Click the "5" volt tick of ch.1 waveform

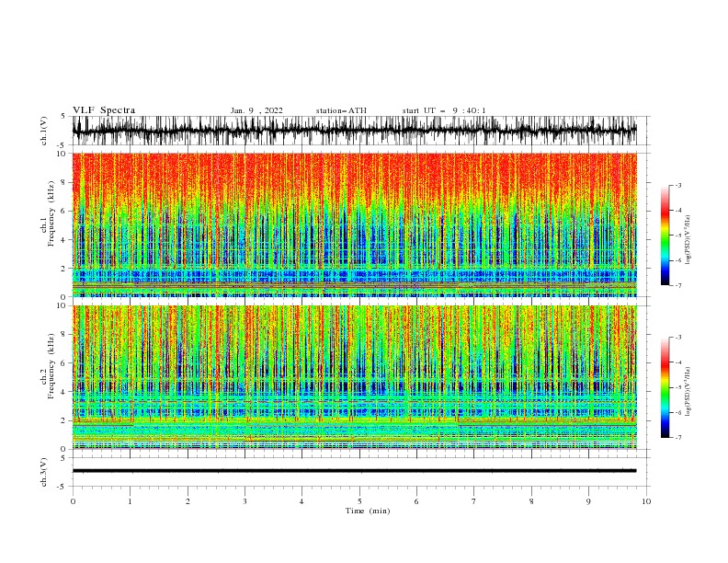(63, 116)
